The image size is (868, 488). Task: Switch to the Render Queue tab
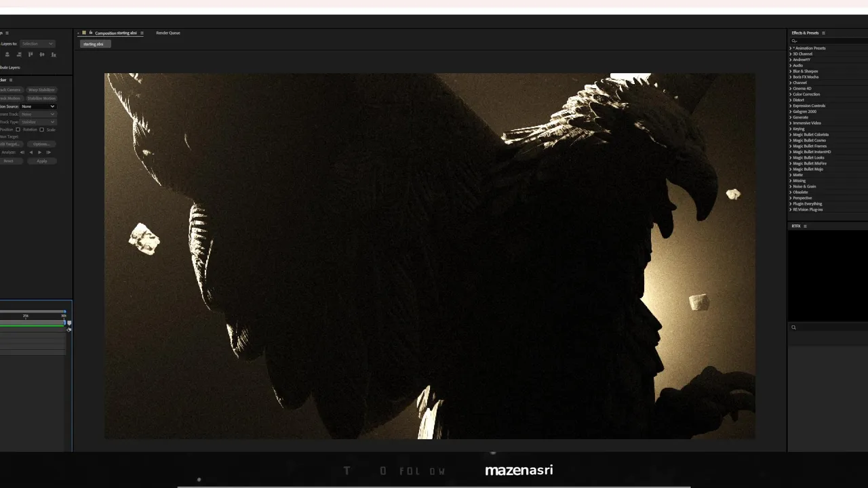(168, 33)
